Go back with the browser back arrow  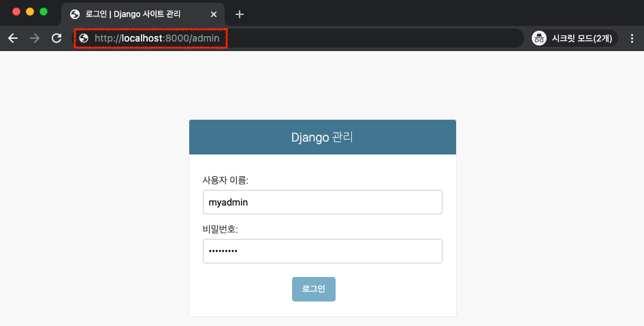(13, 38)
